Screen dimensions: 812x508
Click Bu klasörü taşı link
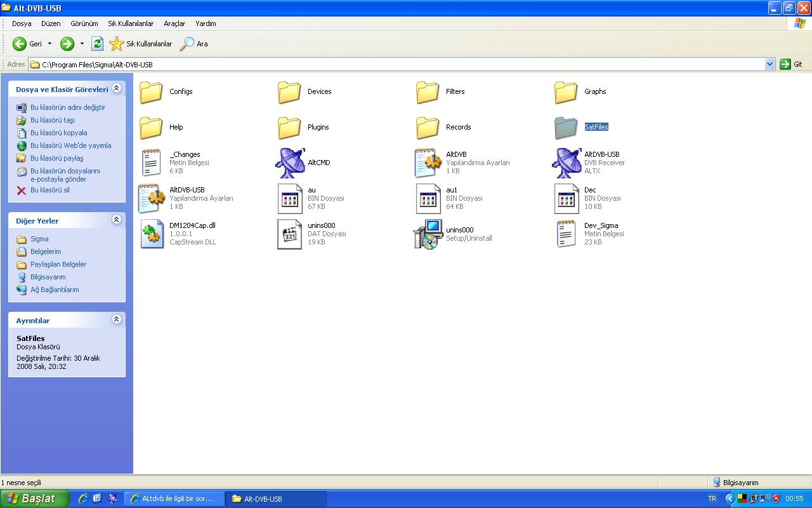(x=53, y=120)
